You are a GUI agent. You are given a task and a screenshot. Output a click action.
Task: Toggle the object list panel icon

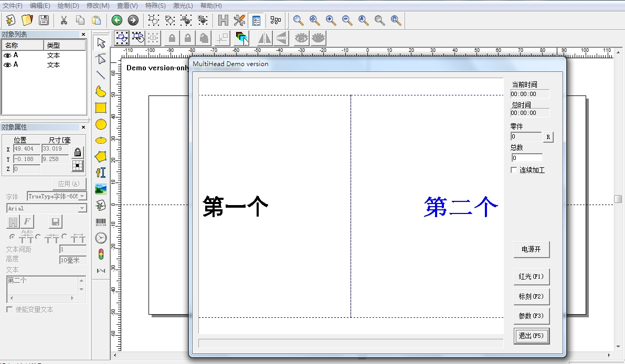[x=256, y=20]
